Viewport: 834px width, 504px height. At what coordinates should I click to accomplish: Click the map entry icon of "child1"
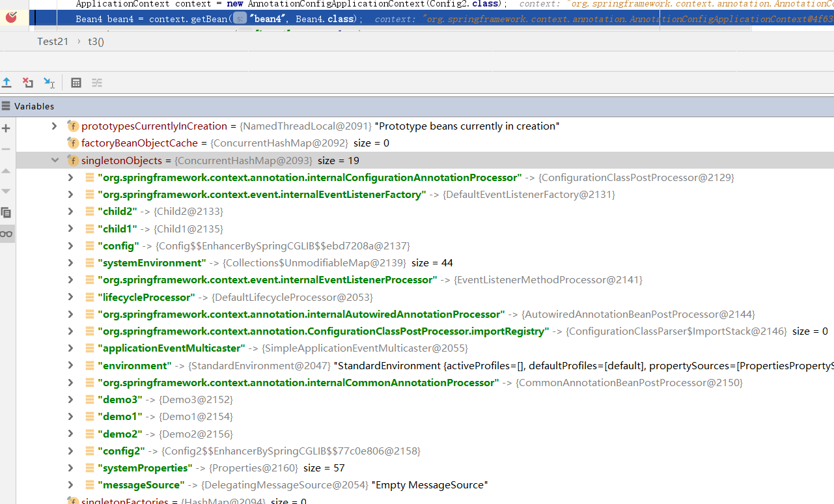point(90,229)
